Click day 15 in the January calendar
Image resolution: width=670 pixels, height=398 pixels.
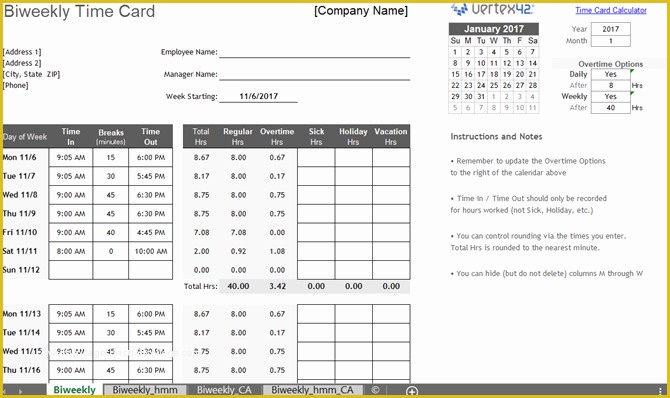pos(455,74)
